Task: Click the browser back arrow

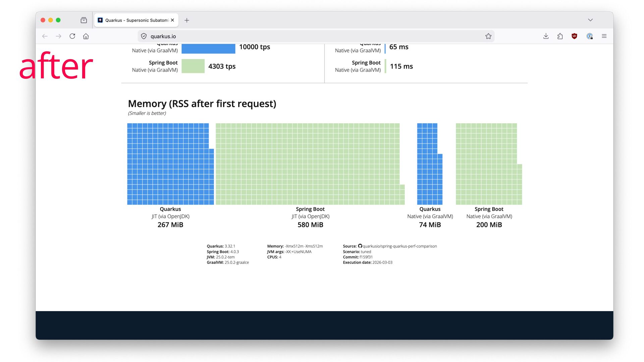Action: (45, 36)
